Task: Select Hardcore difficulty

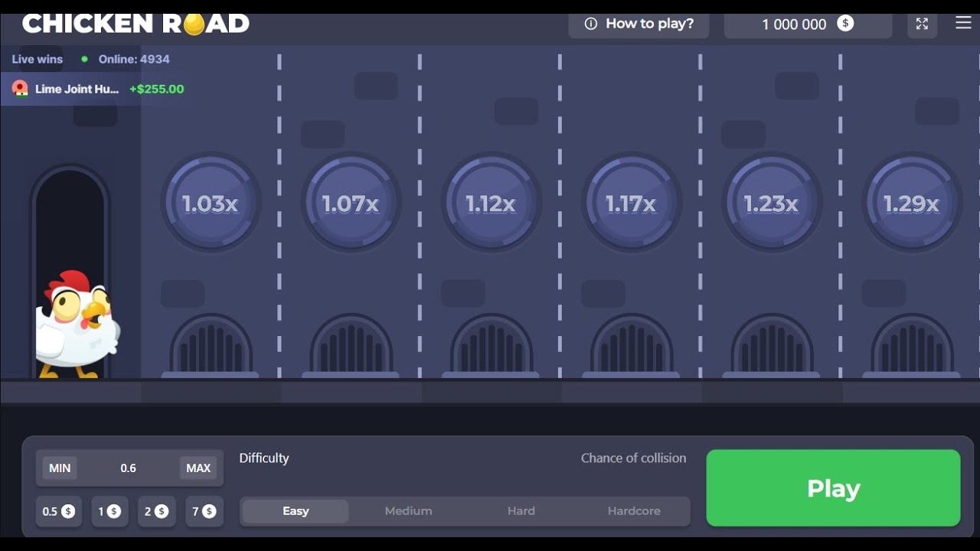Action: pyautogui.click(x=634, y=511)
